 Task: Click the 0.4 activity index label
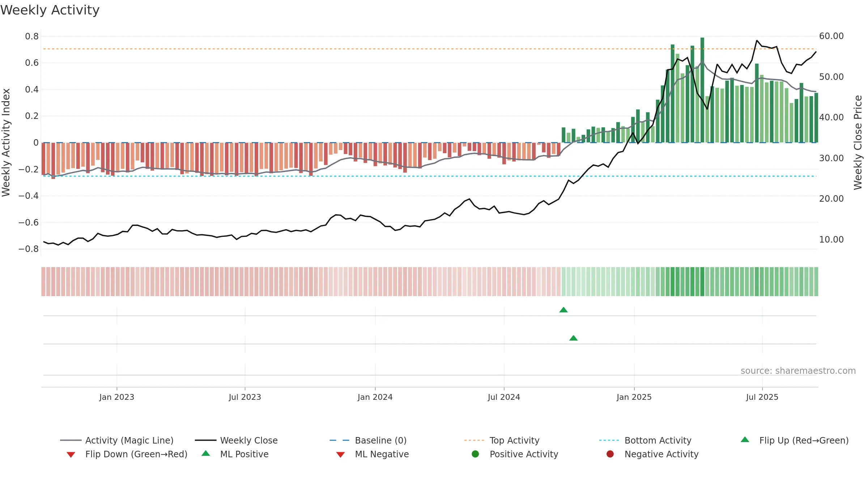click(x=32, y=89)
